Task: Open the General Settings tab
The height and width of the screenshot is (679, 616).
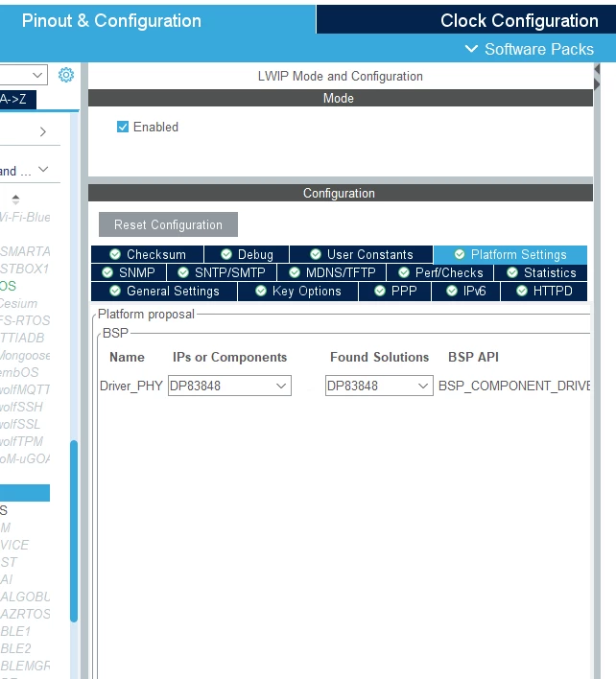Action: click(x=164, y=291)
